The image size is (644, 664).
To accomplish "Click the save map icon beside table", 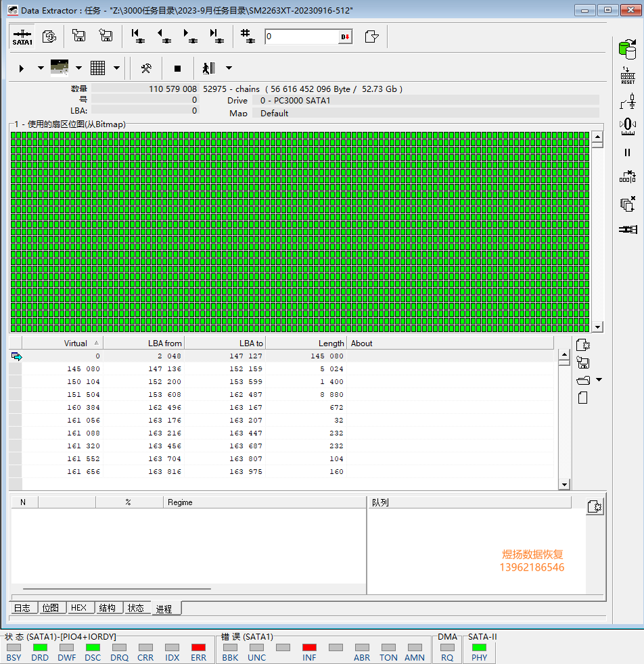I will [x=583, y=362].
